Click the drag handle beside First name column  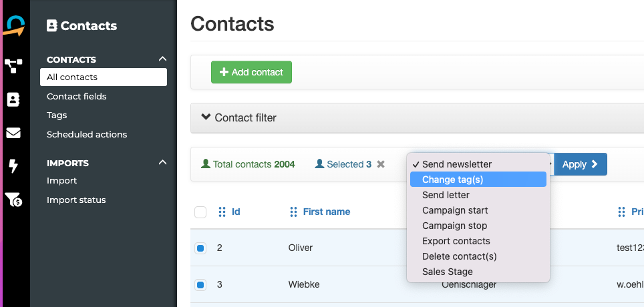pyautogui.click(x=293, y=212)
